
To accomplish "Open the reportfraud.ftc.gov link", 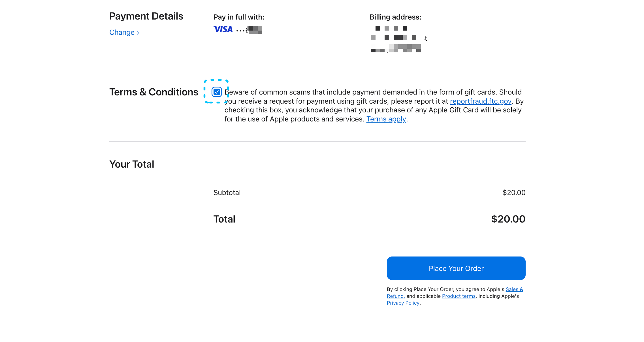I will 481,101.
